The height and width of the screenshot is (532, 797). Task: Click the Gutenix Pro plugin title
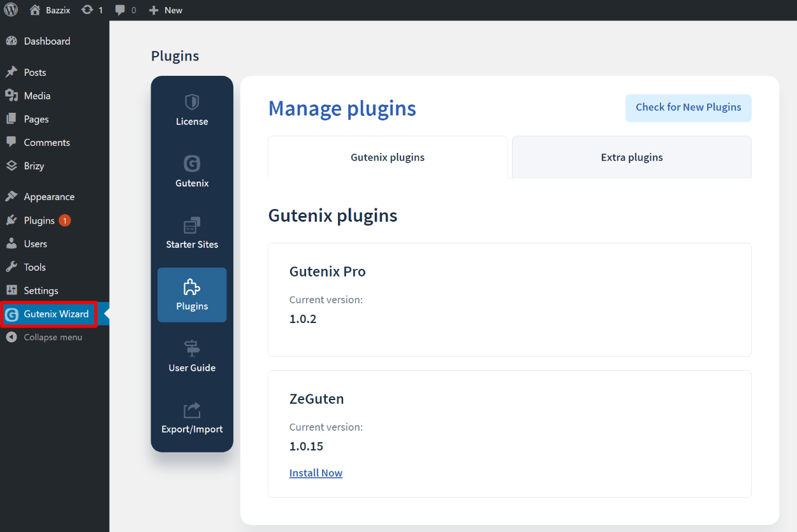[328, 271]
